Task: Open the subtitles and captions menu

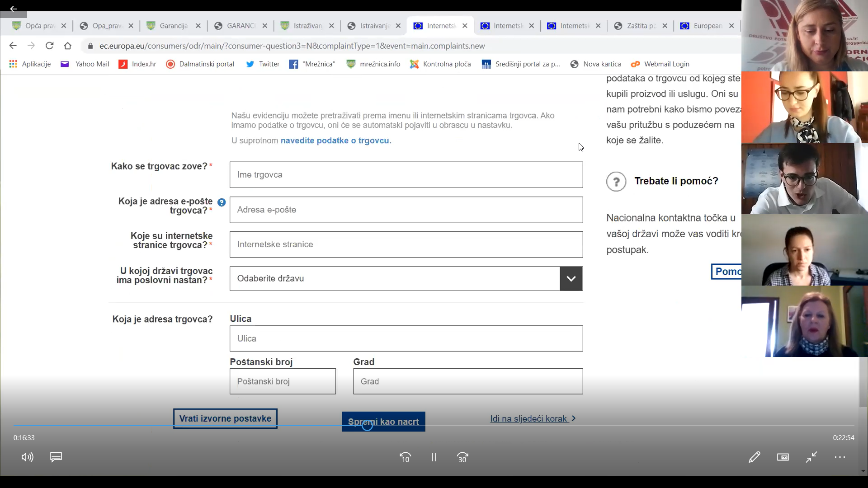Action: point(56,457)
